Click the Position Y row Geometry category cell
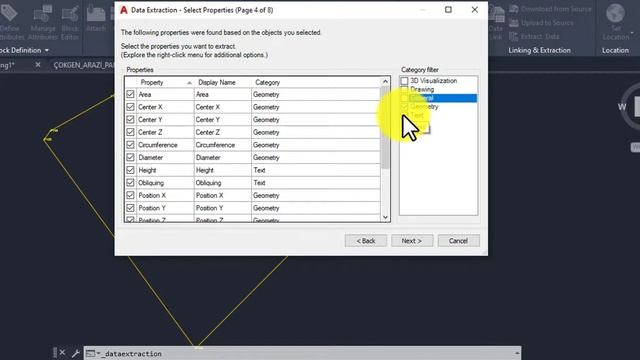 click(316, 208)
